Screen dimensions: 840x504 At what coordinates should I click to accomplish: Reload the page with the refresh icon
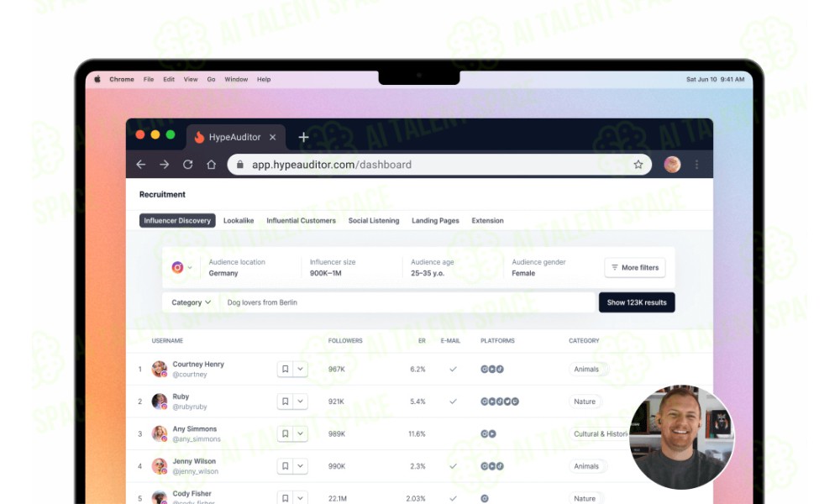coord(187,165)
